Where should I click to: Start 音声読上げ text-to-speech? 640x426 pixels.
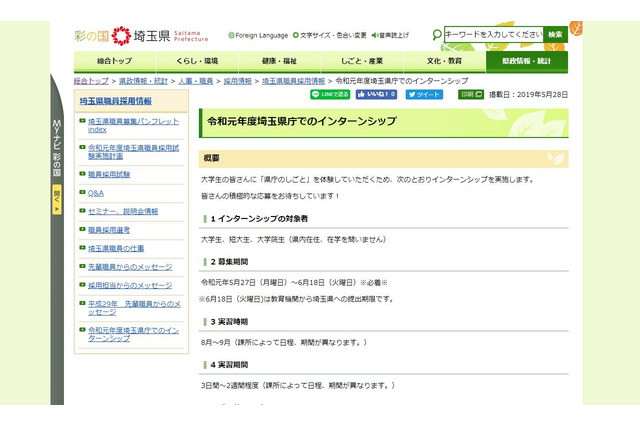tap(390, 36)
